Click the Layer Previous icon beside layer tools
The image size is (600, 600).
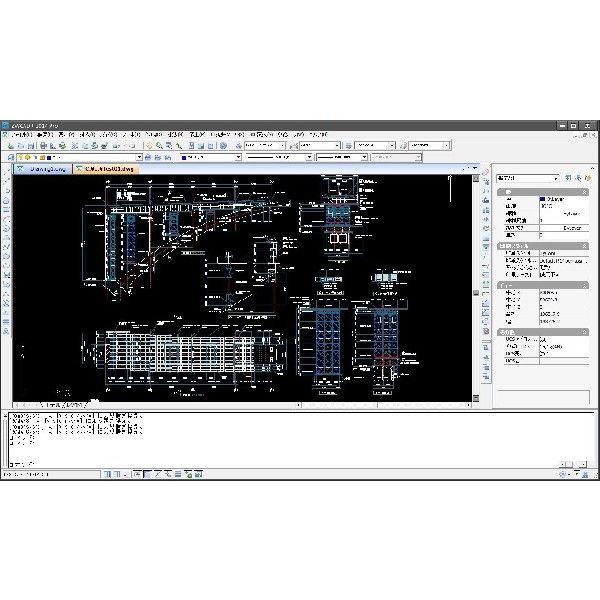[x=158, y=157]
